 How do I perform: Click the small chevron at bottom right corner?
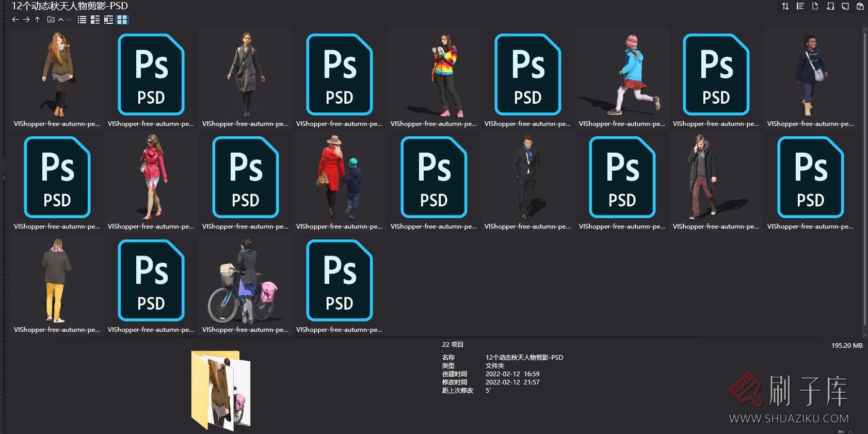tap(850, 431)
